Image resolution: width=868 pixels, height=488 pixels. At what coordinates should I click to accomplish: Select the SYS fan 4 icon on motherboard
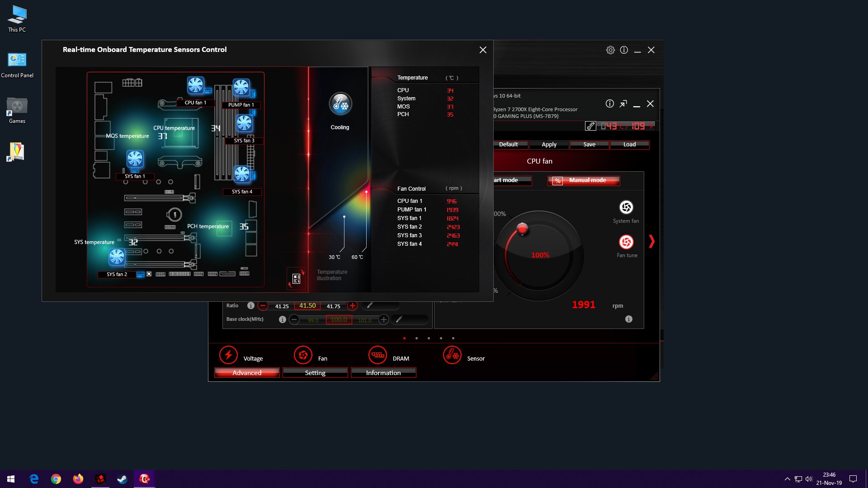(242, 174)
